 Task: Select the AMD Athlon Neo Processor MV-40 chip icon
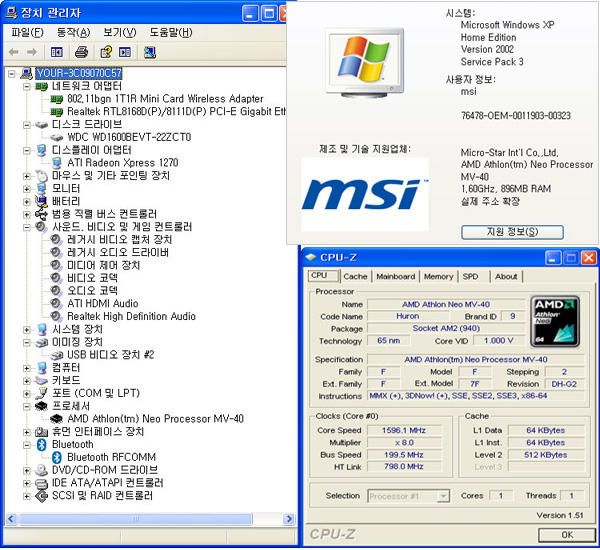pos(56,419)
